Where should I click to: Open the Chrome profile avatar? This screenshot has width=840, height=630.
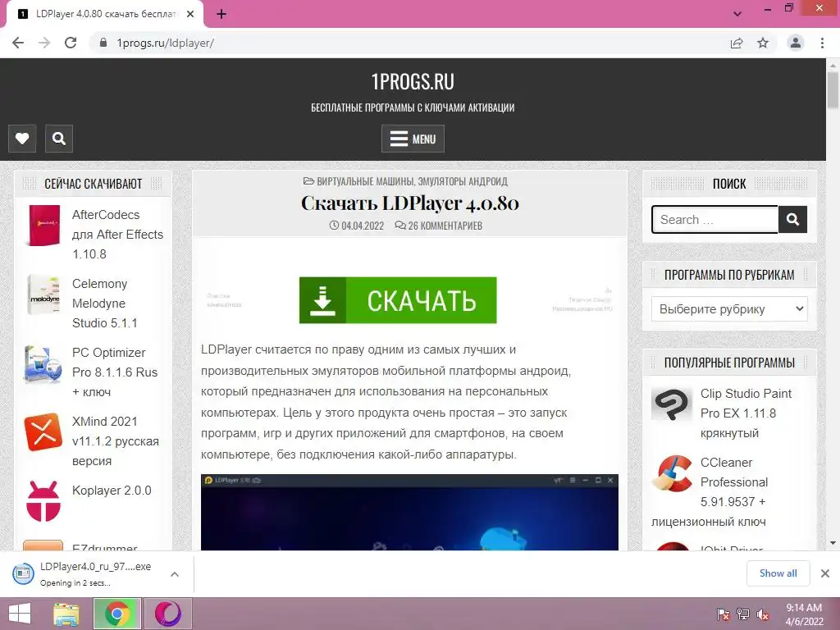click(796, 43)
